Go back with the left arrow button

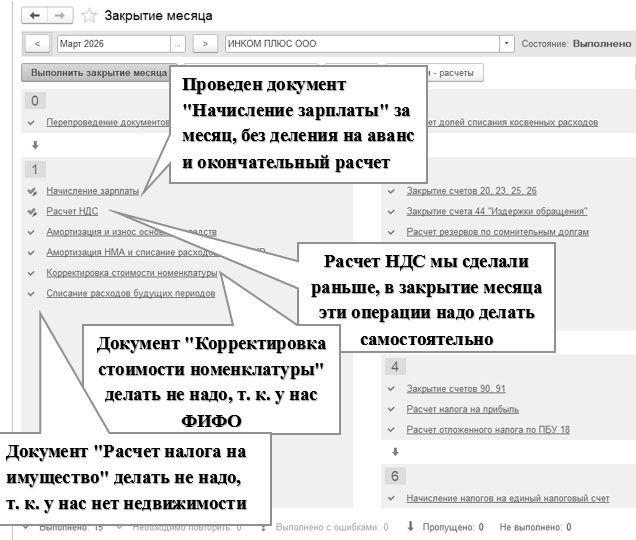click(x=35, y=15)
